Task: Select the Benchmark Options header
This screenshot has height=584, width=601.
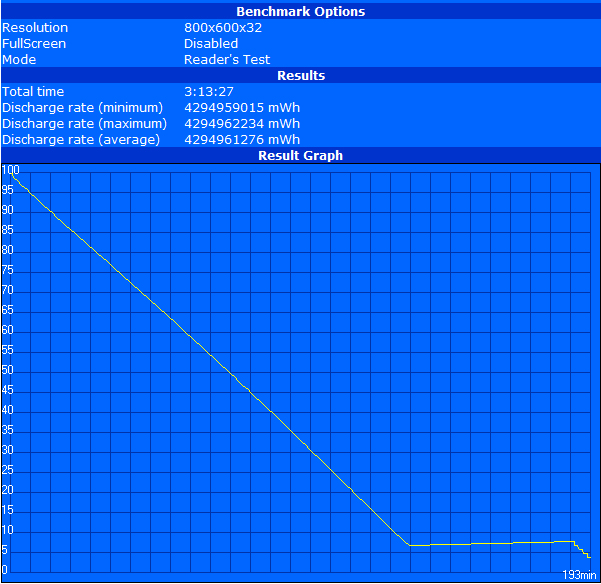Action: click(x=300, y=11)
